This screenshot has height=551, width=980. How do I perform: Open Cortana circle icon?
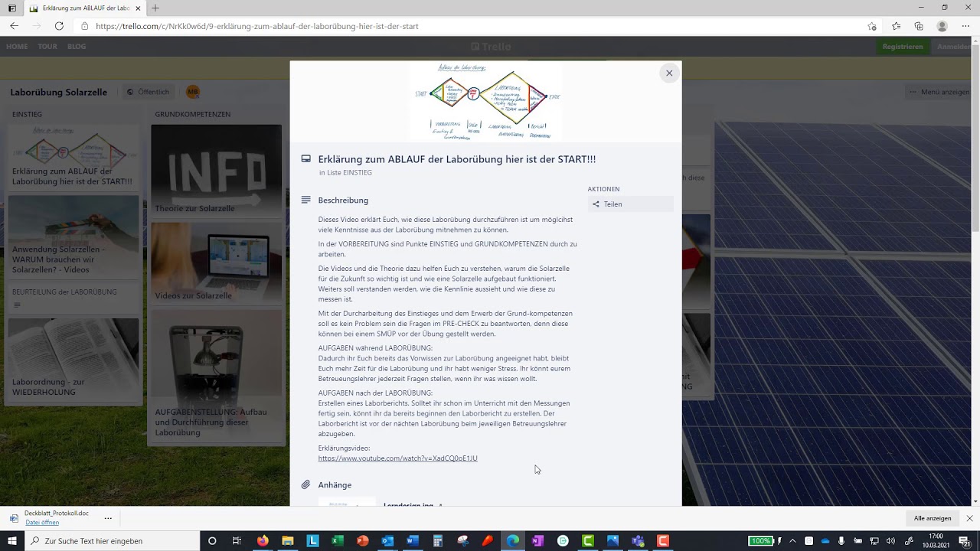pyautogui.click(x=212, y=541)
